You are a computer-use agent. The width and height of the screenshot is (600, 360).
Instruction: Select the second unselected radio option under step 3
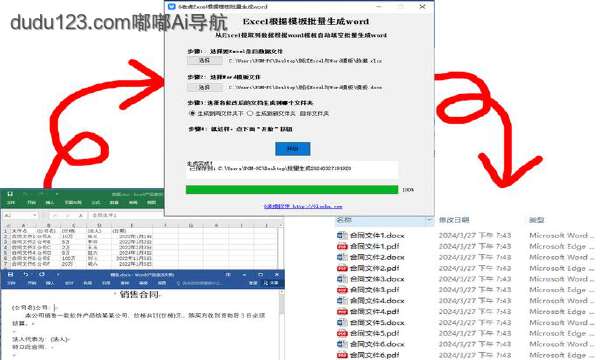250,114
